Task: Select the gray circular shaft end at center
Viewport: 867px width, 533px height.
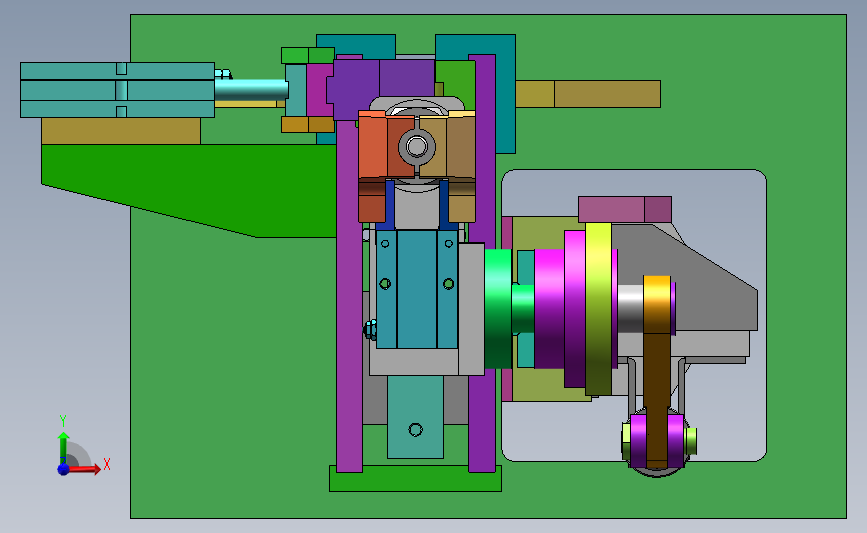Action: [x=416, y=147]
